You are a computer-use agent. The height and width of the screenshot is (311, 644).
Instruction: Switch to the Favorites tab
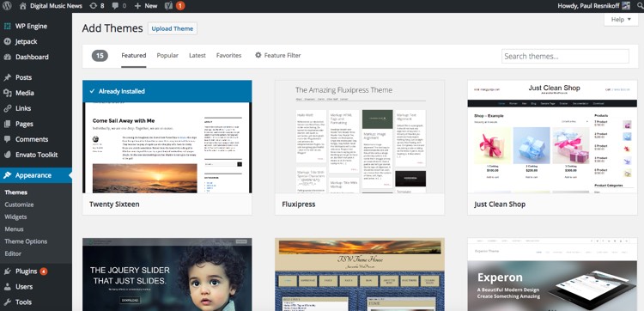(x=228, y=56)
